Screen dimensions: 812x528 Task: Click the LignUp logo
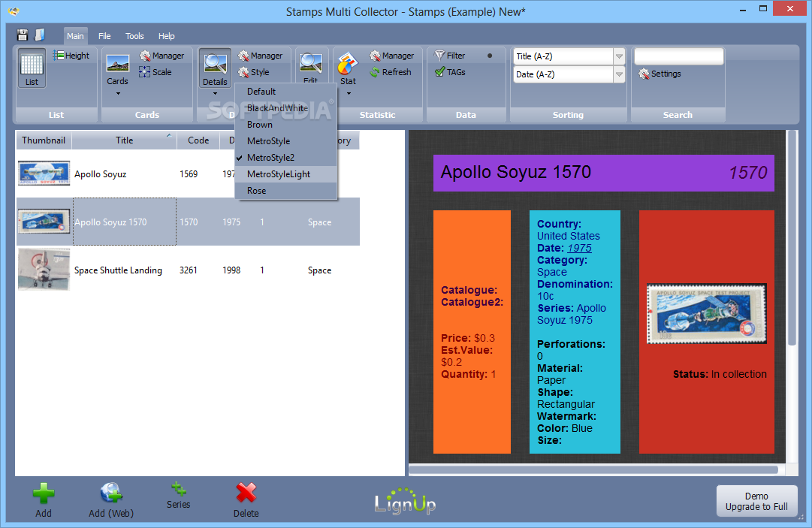click(405, 501)
